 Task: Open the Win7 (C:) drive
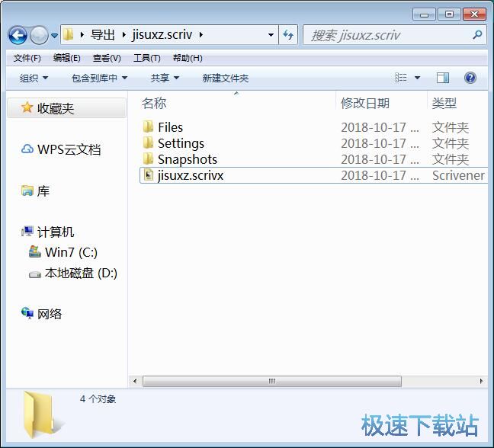click(x=71, y=252)
